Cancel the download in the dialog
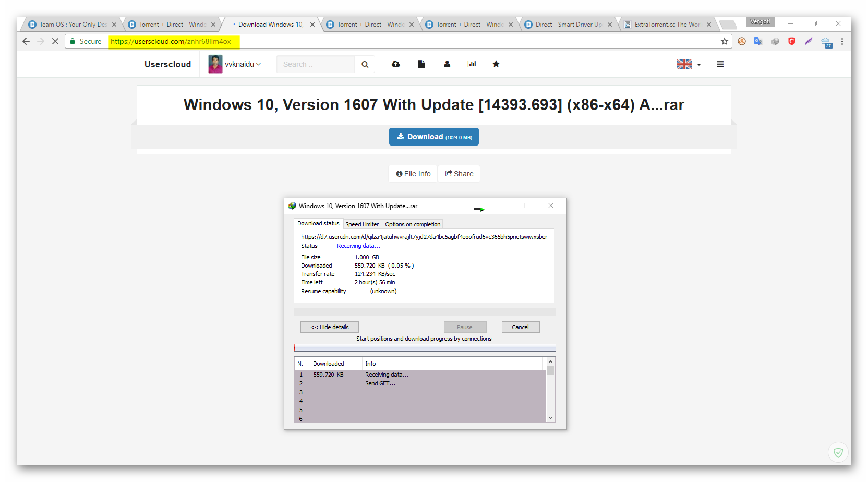This screenshot has height=482, width=868. click(520, 327)
